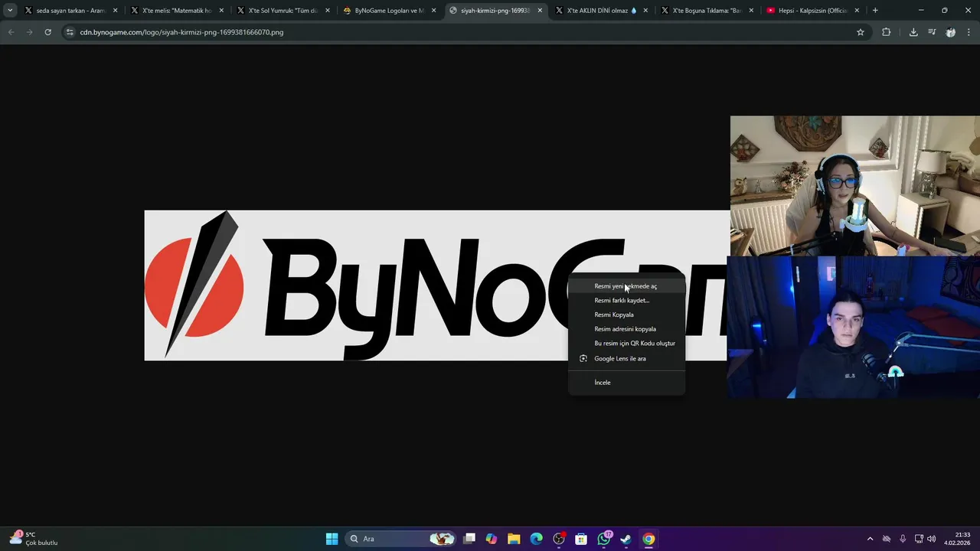Choose 'Resim adresini kopyala' option

[x=626, y=329]
